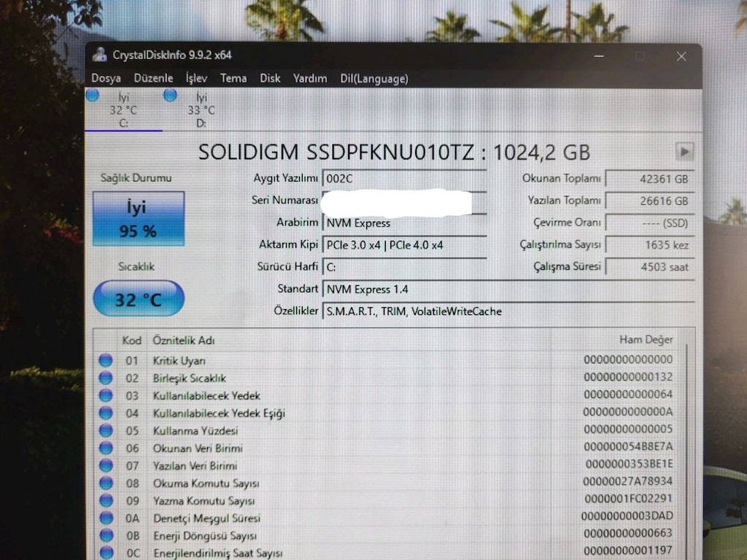Click the 32 °C temperature button
Viewport: 747px width, 560px height.
click(x=139, y=298)
